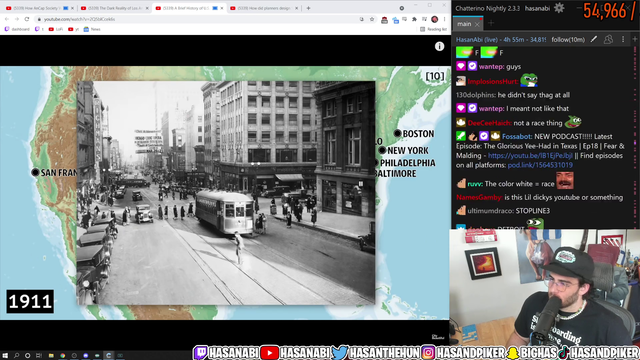Reload the YouTube page

[x=27, y=19]
